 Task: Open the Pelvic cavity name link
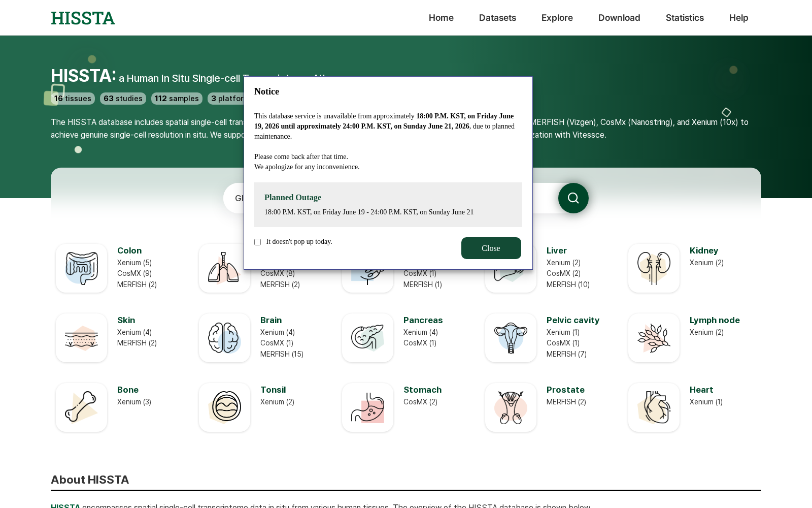[x=573, y=320]
